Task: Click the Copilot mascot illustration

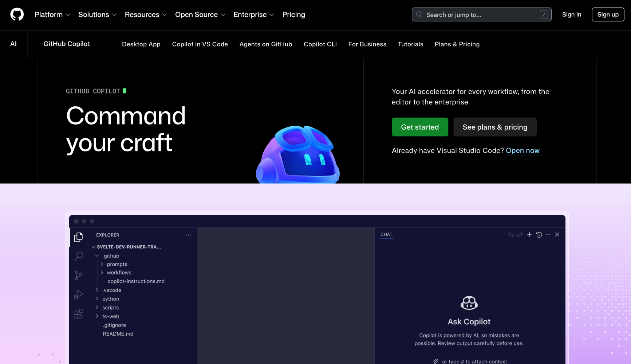Action: (298, 154)
